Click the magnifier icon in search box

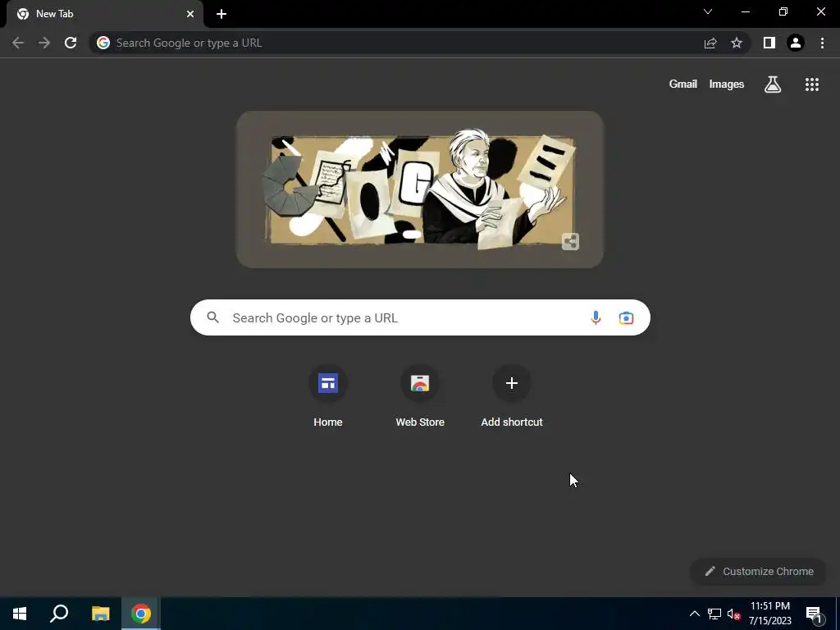pyautogui.click(x=212, y=317)
